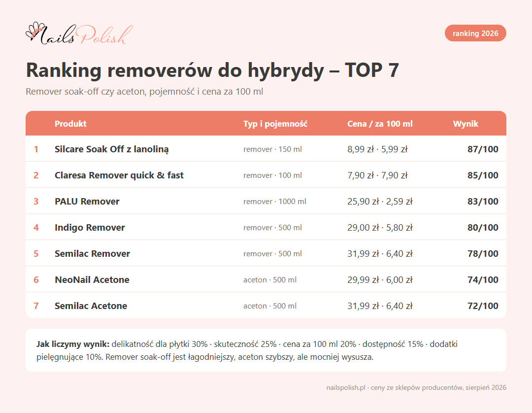This screenshot has height=413, width=532.
Task: Click Semilac Remover price 31,99 zł · 6,40 zł
Action: (x=380, y=253)
